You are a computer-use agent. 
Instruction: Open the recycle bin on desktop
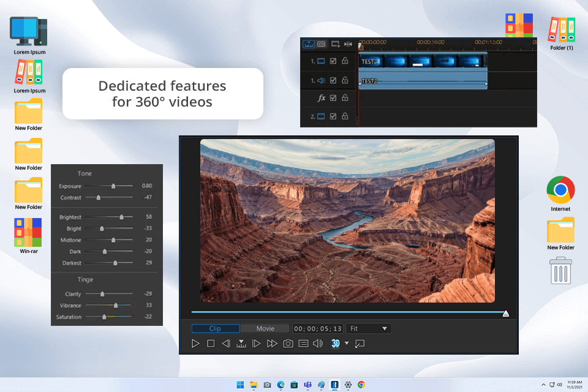[560, 271]
